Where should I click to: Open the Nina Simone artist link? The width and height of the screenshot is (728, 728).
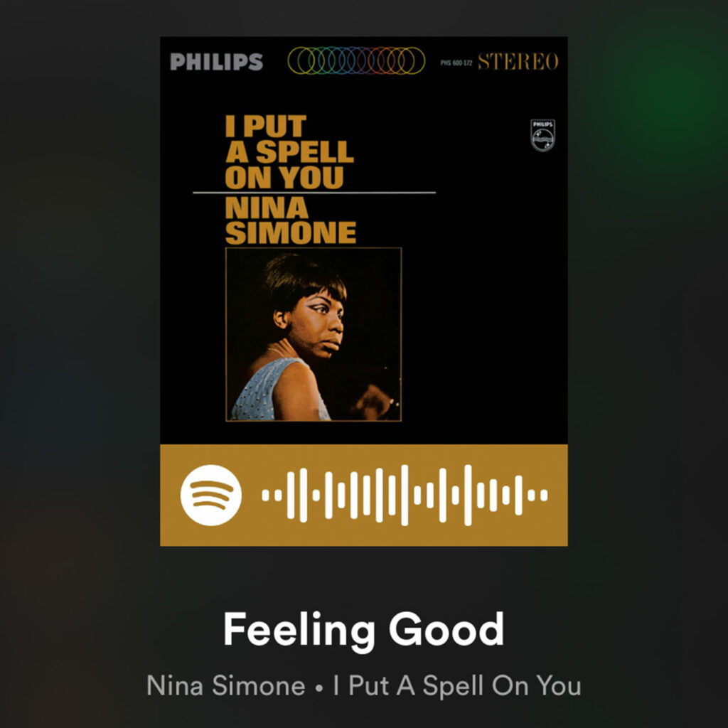225,685
